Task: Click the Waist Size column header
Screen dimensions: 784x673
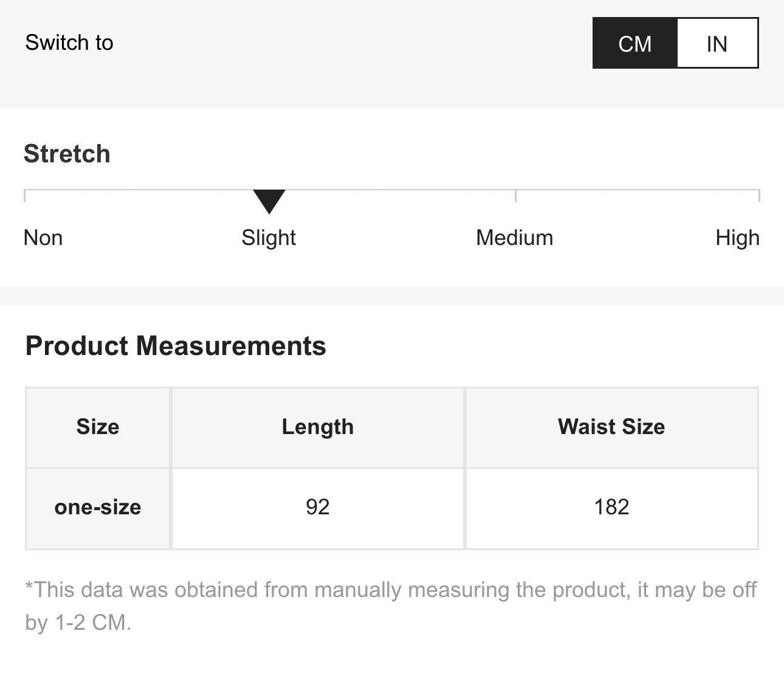Action: point(611,427)
